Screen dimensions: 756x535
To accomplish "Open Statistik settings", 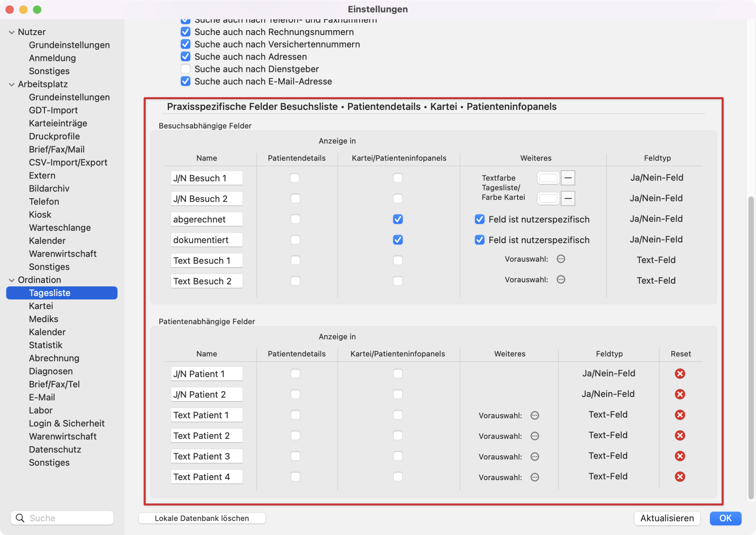I will pyautogui.click(x=46, y=345).
